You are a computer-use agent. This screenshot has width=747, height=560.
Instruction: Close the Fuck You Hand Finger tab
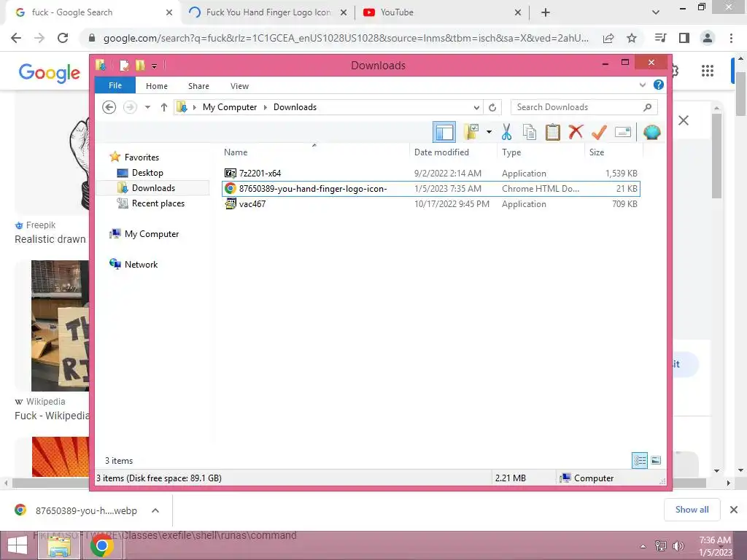coord(344,13)
